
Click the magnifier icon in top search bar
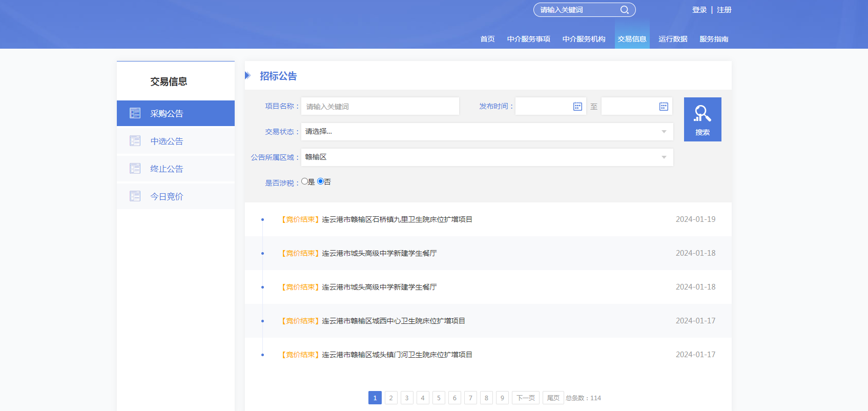click(x=624, y=10)
